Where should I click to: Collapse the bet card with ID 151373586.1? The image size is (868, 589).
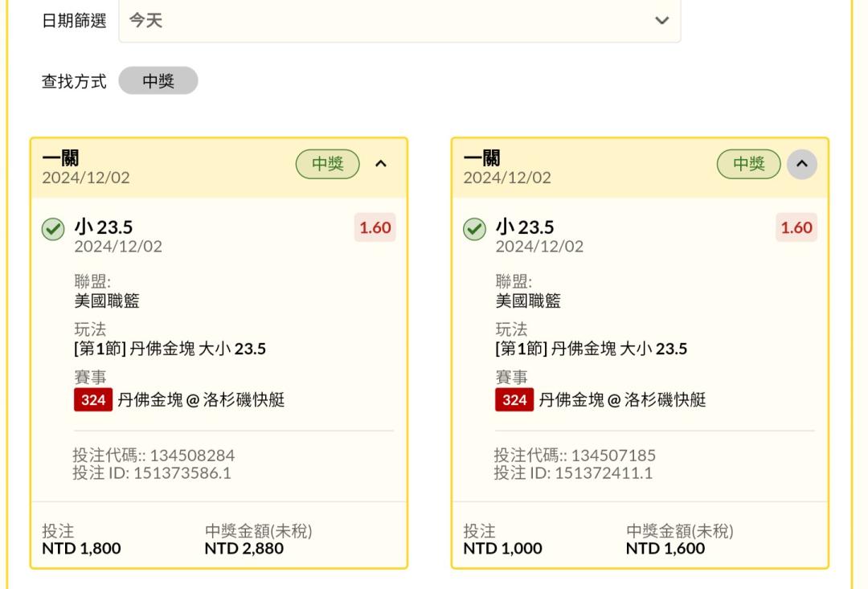pos(381,164)
